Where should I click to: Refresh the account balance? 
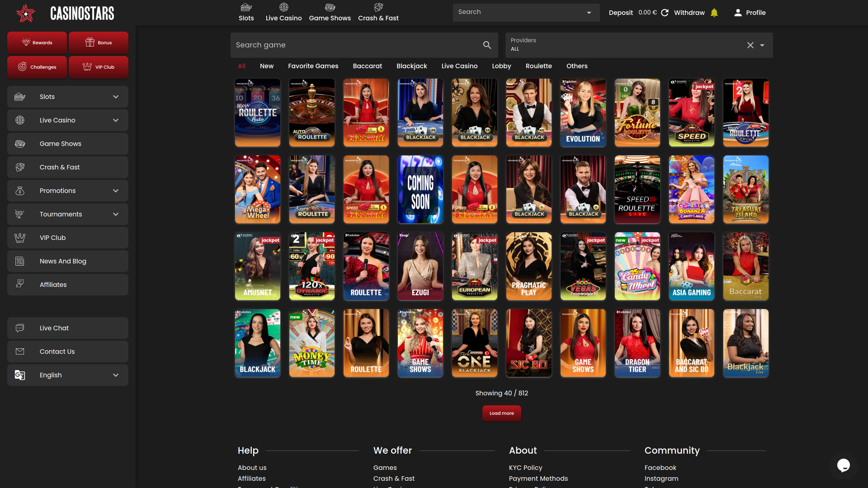tap(665, 12)
